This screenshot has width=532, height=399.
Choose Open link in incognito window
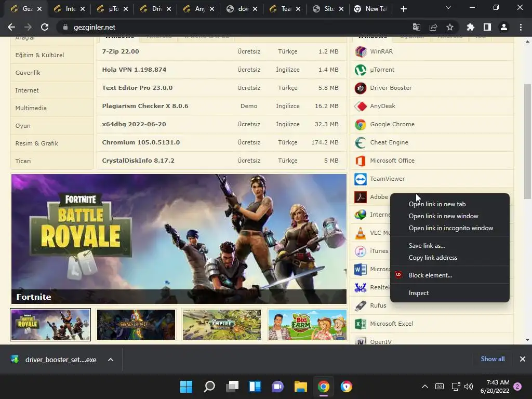pyautogui.click(x=450, y=228)
